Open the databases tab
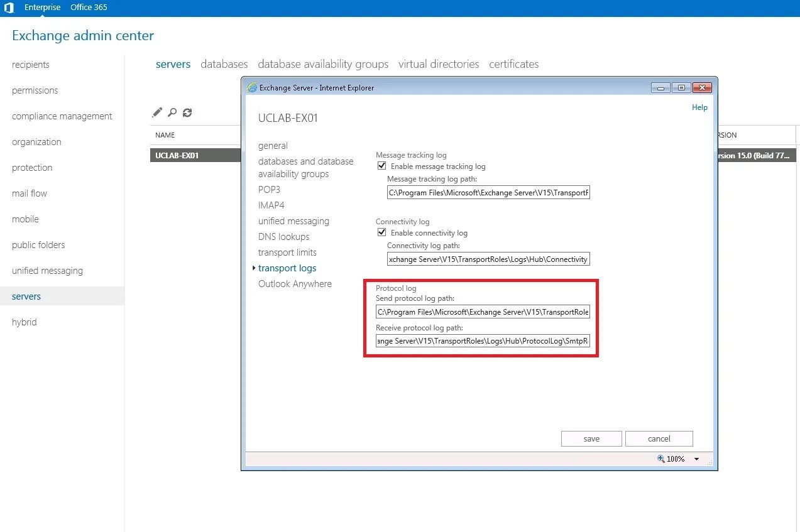Screen dimensions: 800x532 click(224, 64)
